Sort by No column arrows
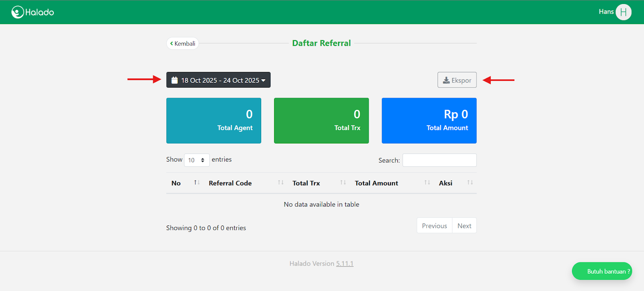The width and height of the screenshot is (644, 291). pos(197,182)
